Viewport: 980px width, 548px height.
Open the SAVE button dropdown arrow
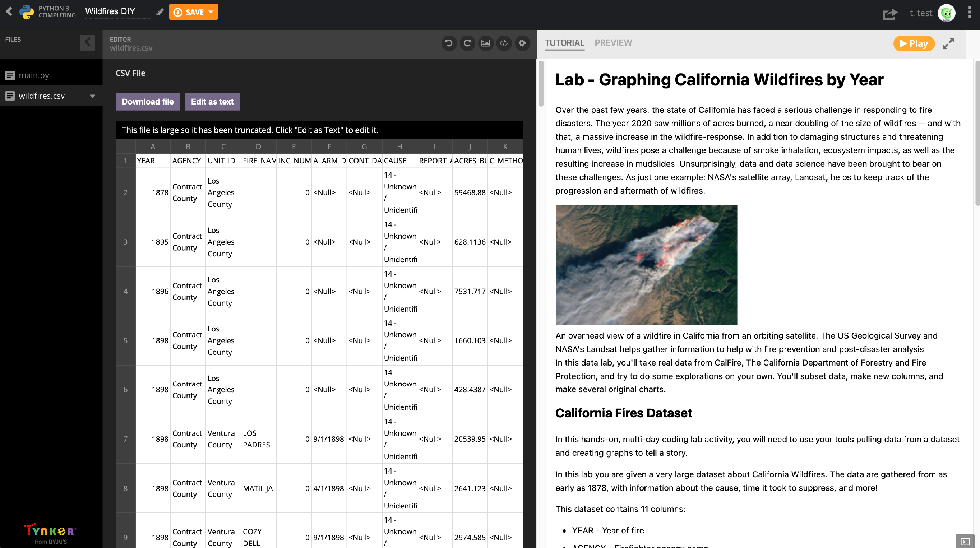click(211, 12)
